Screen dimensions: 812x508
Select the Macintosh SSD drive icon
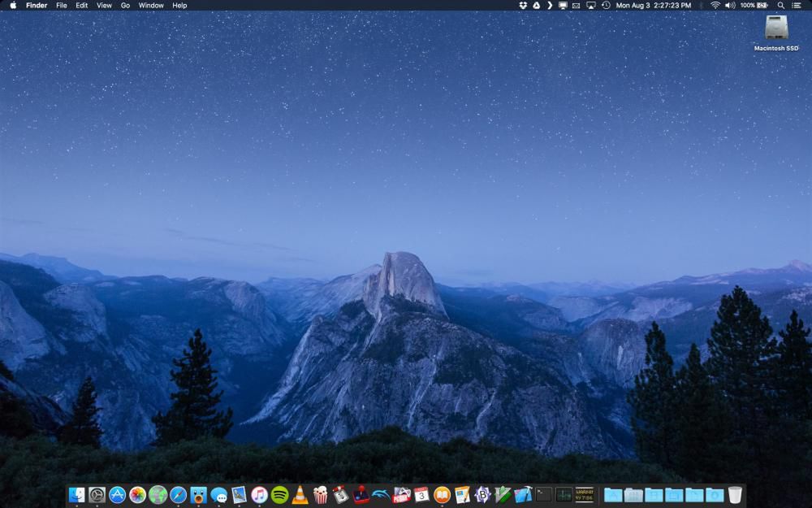776,27
